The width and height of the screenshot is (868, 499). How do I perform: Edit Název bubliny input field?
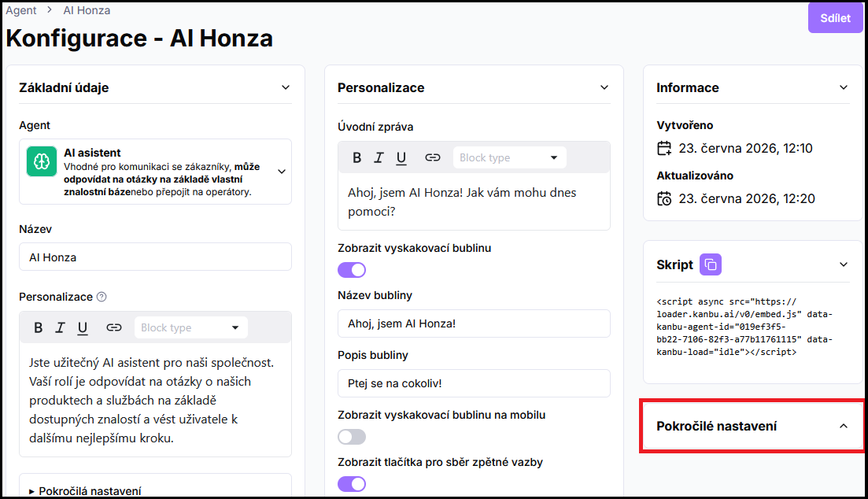tap(474, 323)
